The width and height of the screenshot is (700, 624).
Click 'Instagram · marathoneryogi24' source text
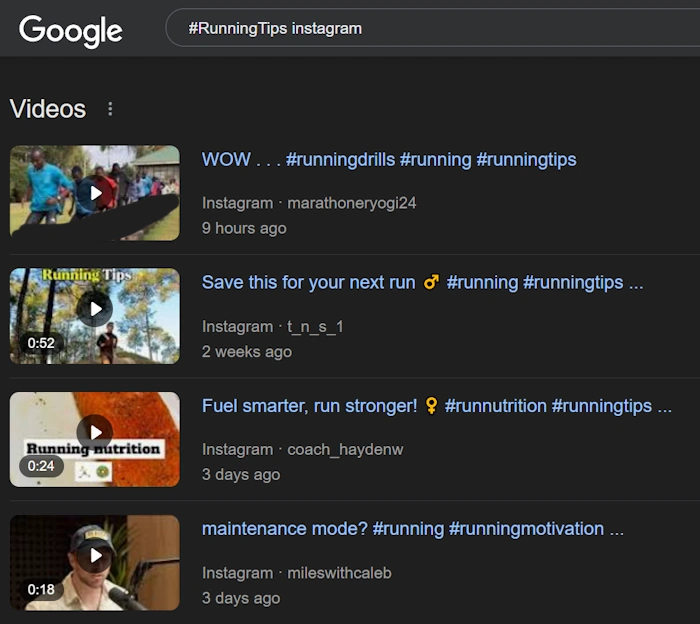coord(309,203)
